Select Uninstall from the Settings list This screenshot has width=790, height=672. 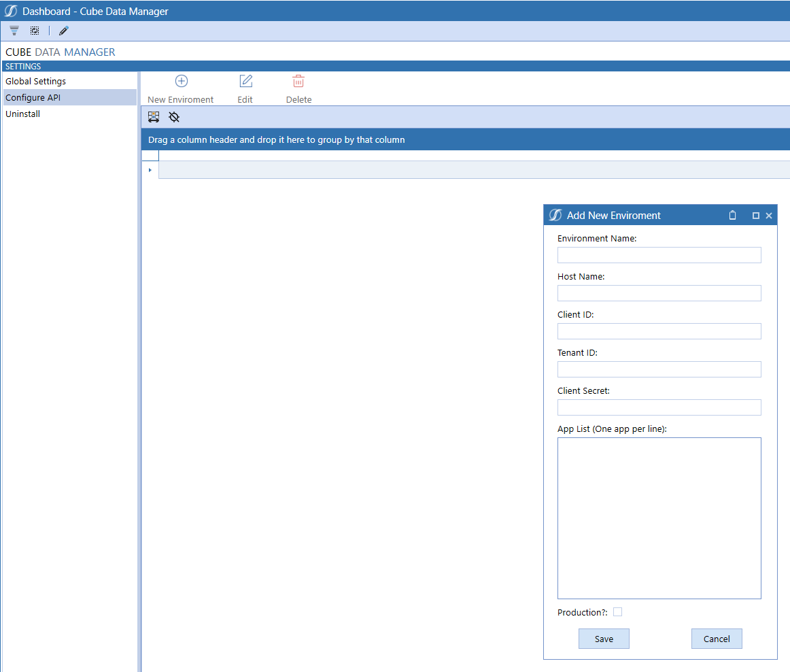click(x=23, y=114)
